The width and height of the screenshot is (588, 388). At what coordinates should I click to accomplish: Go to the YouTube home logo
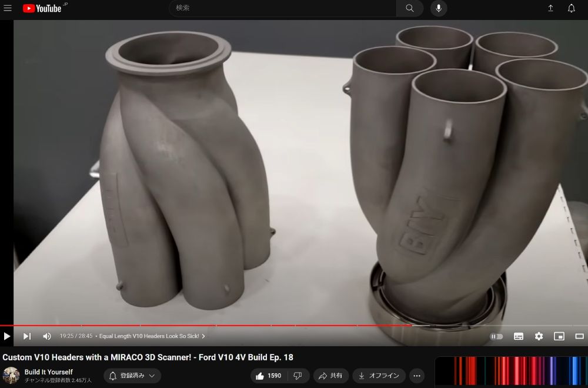(x=42, y=8)
